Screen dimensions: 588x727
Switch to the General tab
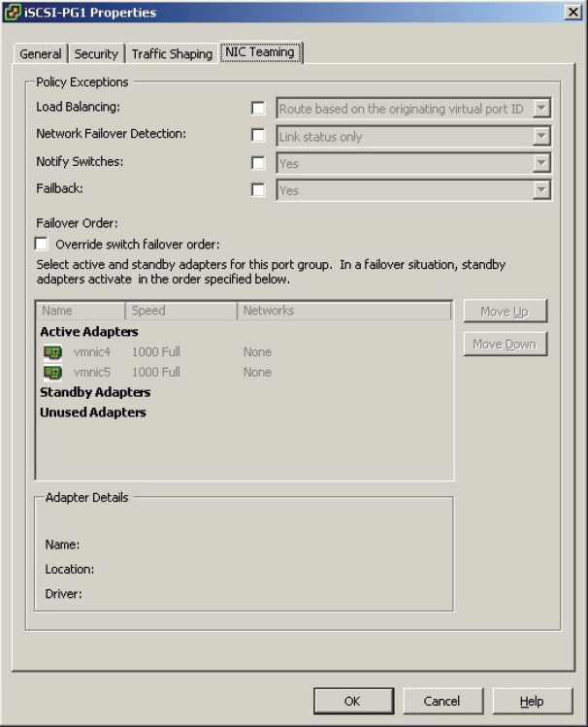pyautogui.click(x=41, y=54)
